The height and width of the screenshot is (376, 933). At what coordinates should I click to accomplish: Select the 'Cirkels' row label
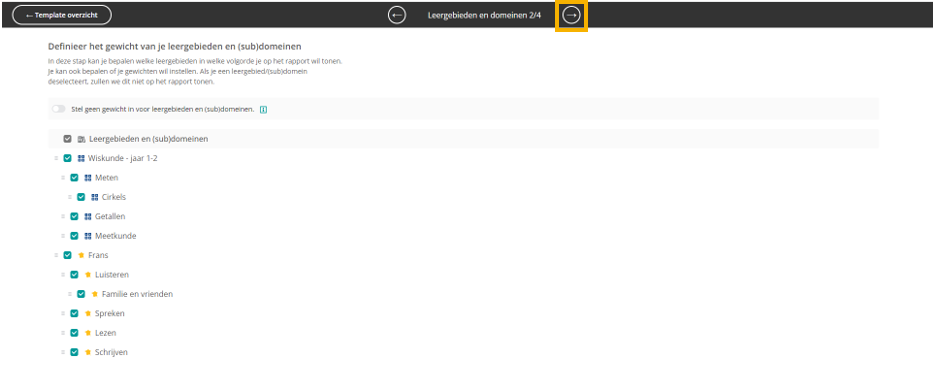click(114, 197)
